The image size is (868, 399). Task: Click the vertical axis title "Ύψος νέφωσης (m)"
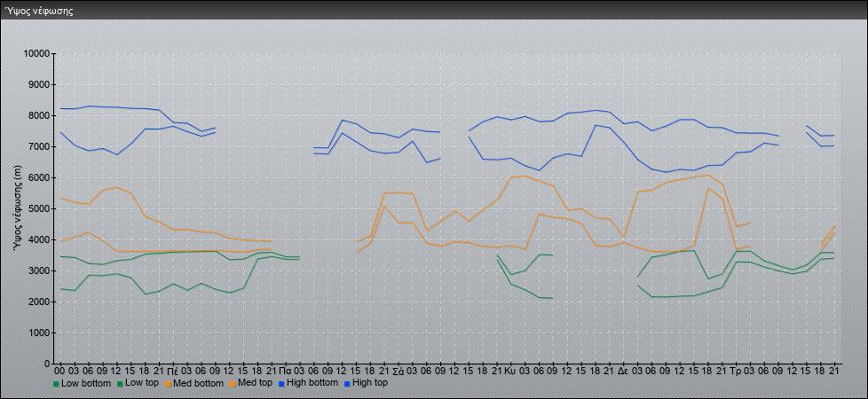18,208
